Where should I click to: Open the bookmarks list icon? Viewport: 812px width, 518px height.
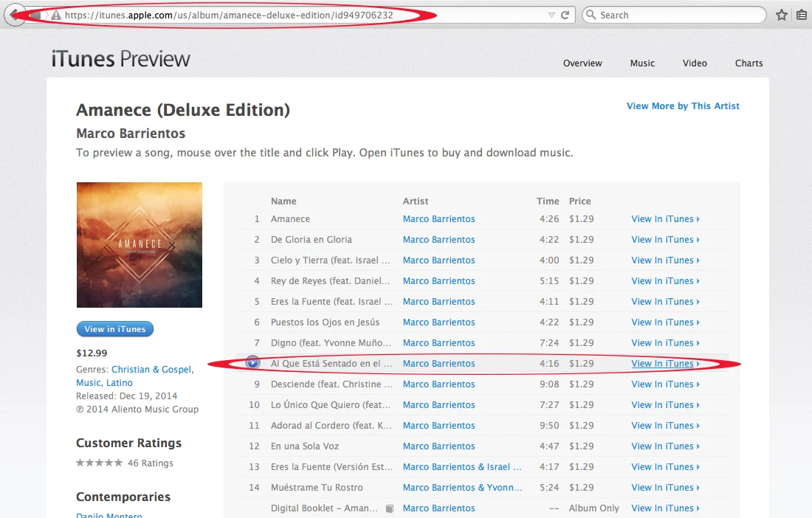click(802, 15)
